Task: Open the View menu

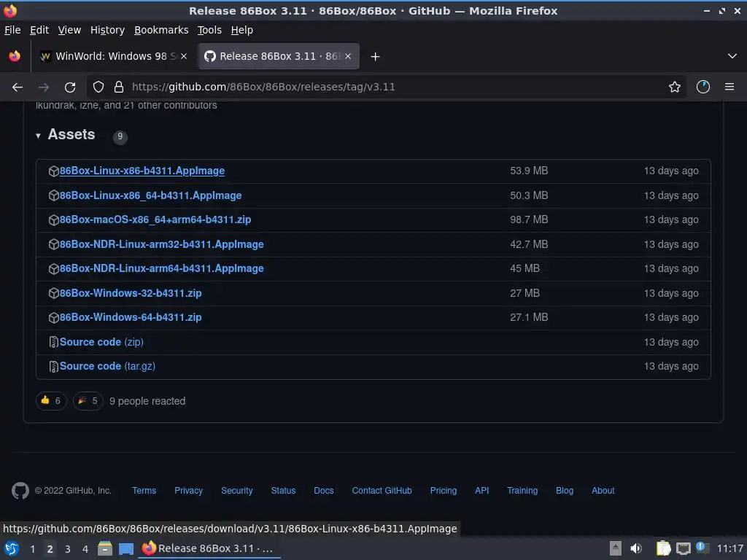Action: click(x=69, y=30)
